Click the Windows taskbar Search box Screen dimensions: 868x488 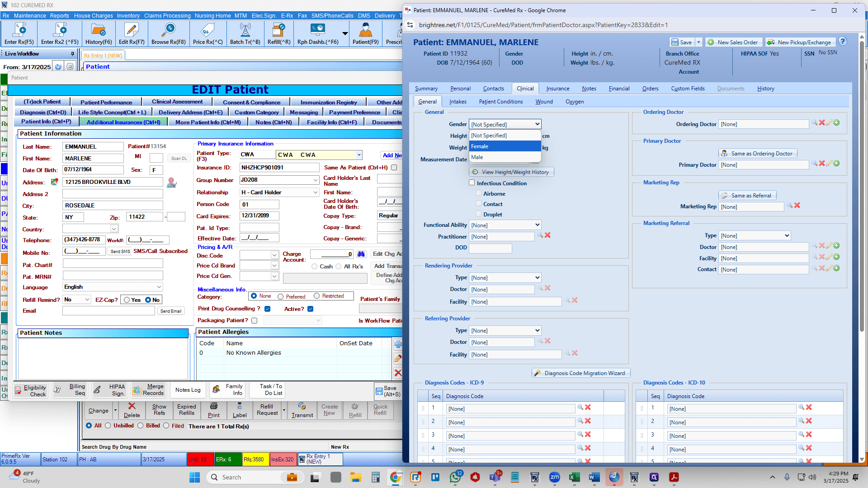coord(255,477)
